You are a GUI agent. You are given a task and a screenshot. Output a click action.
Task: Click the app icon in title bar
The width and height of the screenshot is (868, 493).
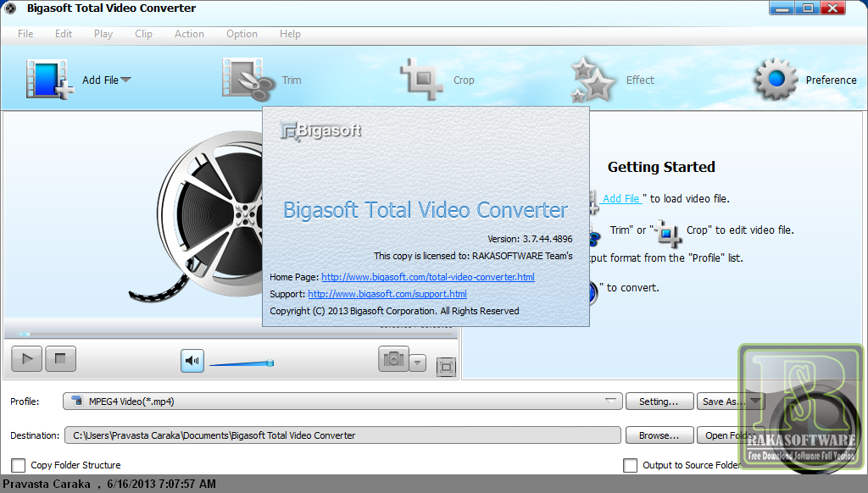10,8
